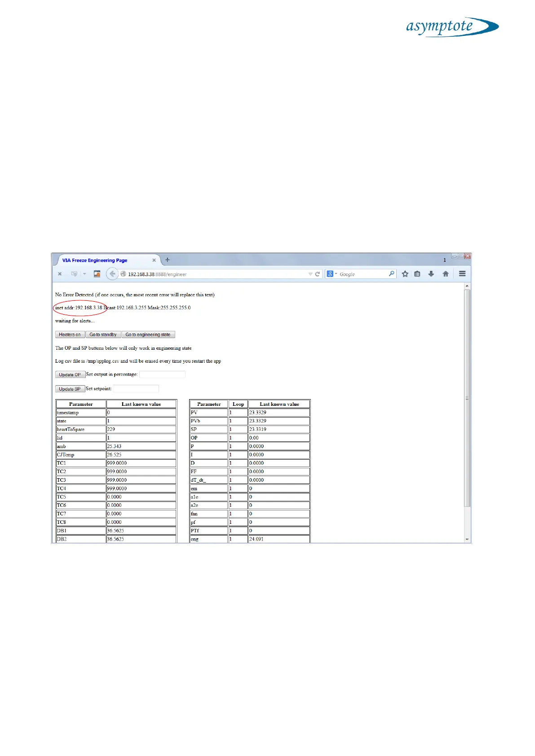
Task: Click the scrollbar up arrow
Action: coord(467,286)
